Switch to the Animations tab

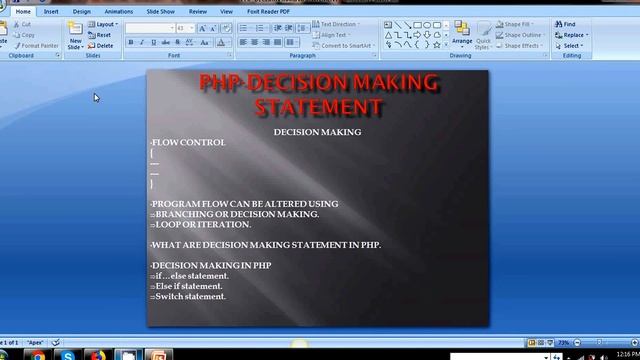pos(119,12)
